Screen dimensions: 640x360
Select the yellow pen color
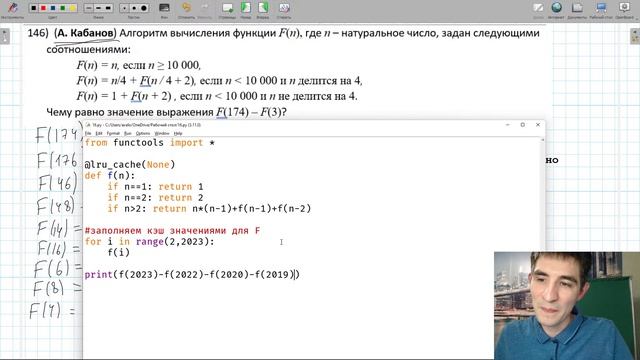click(72, 8)
